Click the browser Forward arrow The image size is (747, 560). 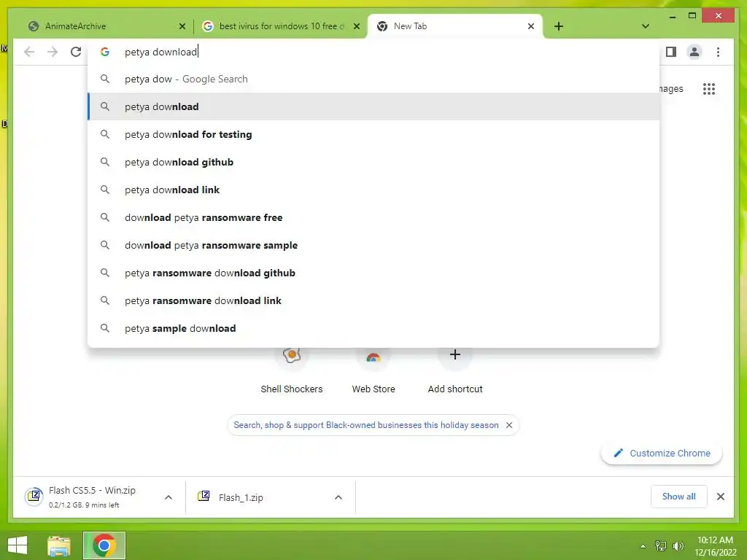click(x=53, y=52)
